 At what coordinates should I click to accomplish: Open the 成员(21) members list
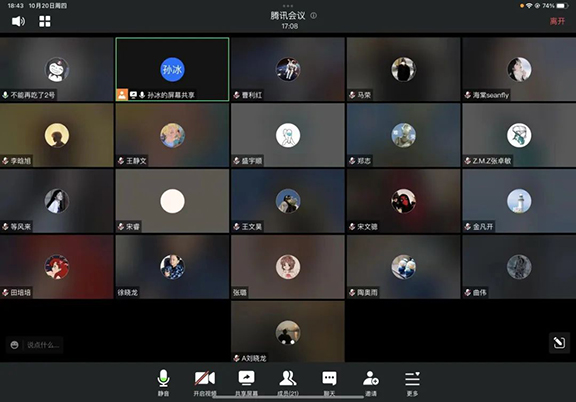(288, 383)
